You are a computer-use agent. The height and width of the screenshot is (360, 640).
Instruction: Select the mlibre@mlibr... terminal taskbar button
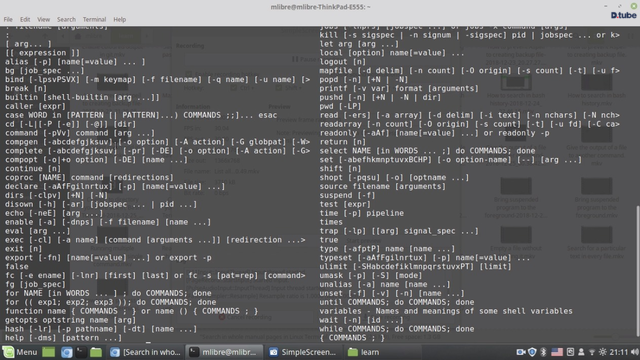tap(224, 352)
